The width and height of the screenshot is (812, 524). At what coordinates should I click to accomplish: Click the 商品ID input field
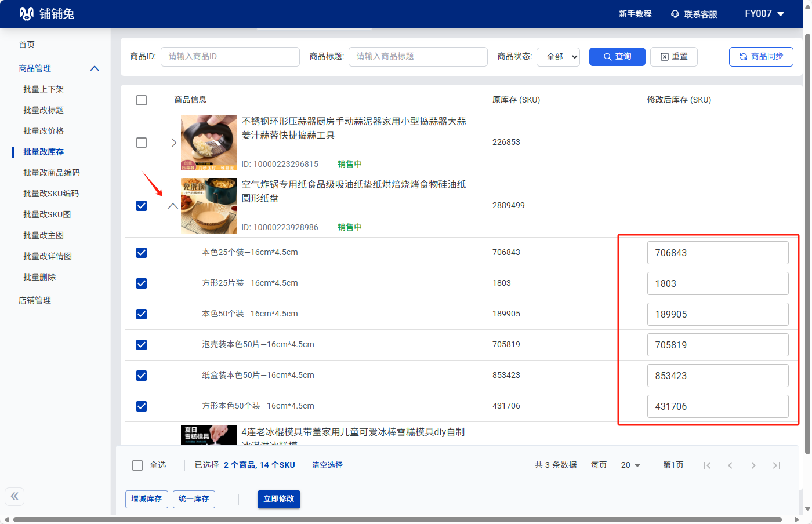point(230,57)
